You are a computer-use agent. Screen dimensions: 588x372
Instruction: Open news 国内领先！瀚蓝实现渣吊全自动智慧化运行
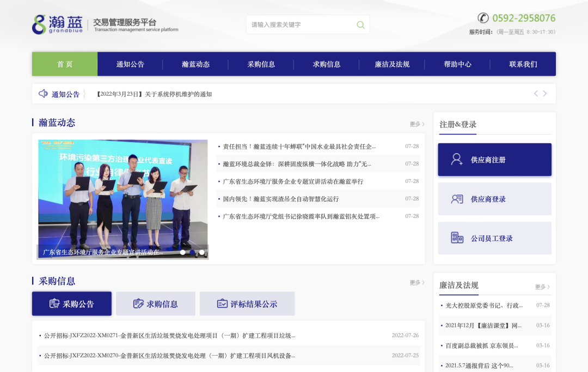pos(281,199)
